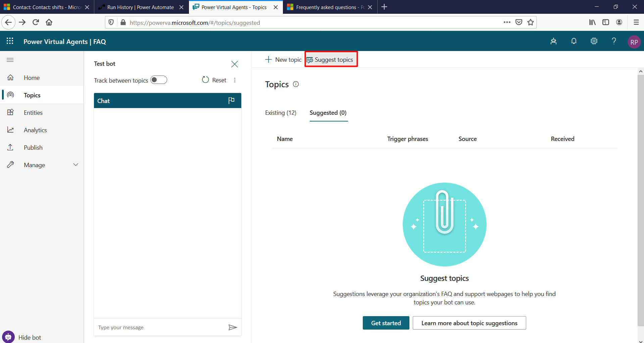This screenshot has width=644, height=343.
Task: Click the Home icon in sidebar
Action: [11, 78]
